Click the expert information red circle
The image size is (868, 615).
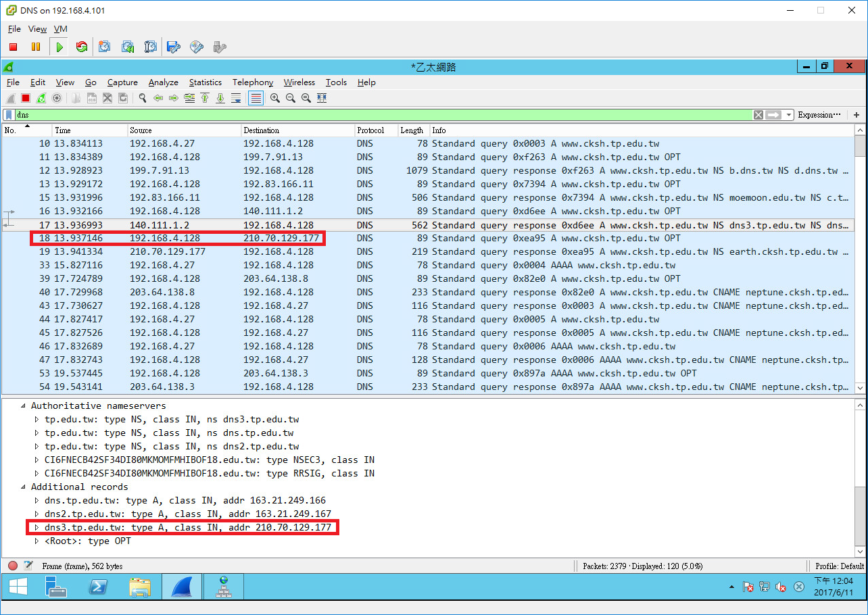pos(13,566)
